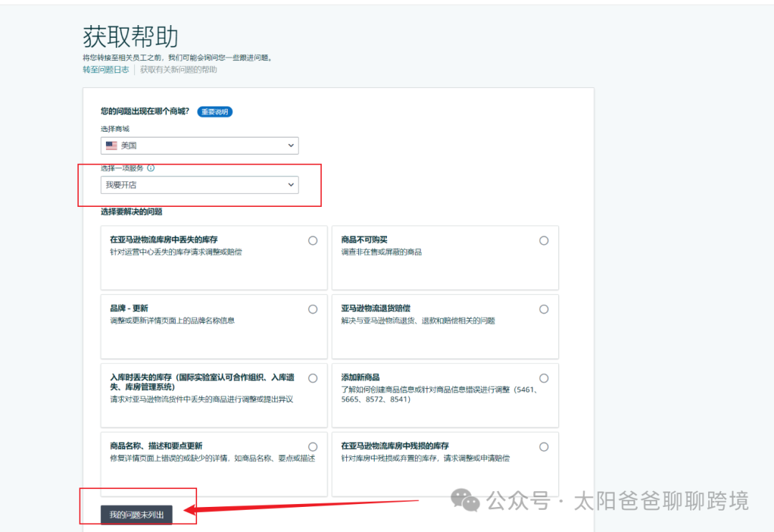Expand the 我要开店 service dropdown
This screenshot has width=774, height=532.
click(x=199, y=185)
